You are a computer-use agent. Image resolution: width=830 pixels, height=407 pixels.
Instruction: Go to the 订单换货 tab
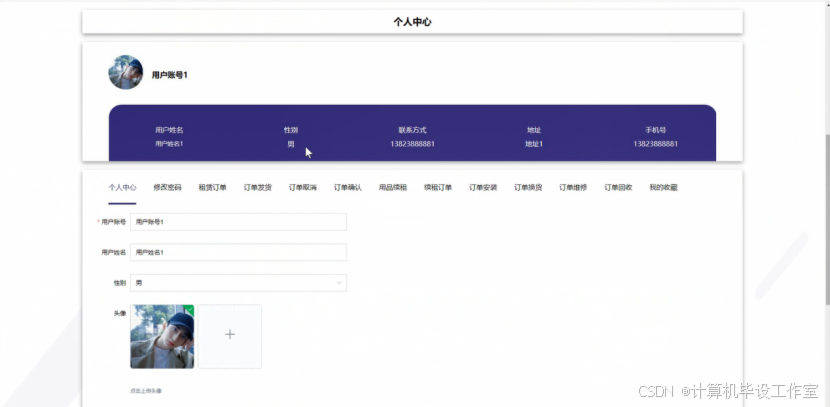point(528,187)
